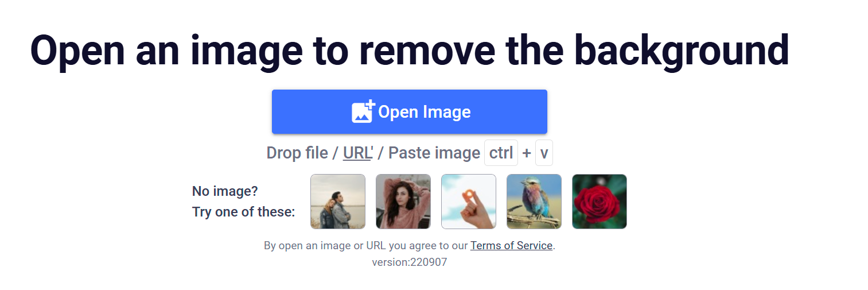Pick the hand holding orange ring sample
Screen dimensions: 868x290
click(469, 202)
